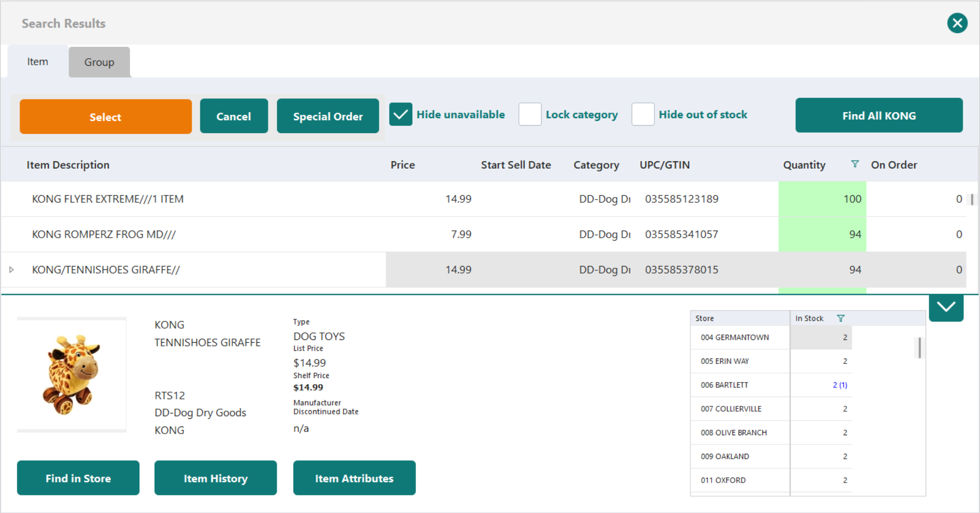Sort by Category column header
Screen dimensions: 980x513
(x=596, y=165)
